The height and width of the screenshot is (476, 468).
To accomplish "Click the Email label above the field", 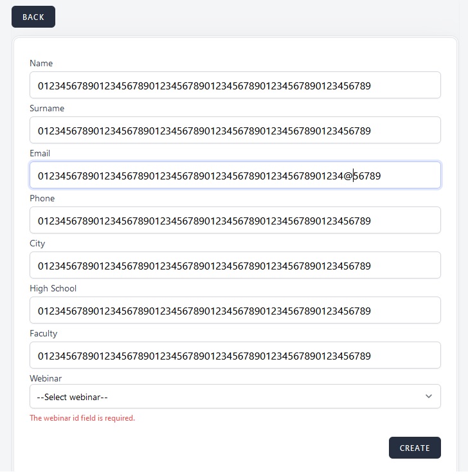I will coord(40,153).
